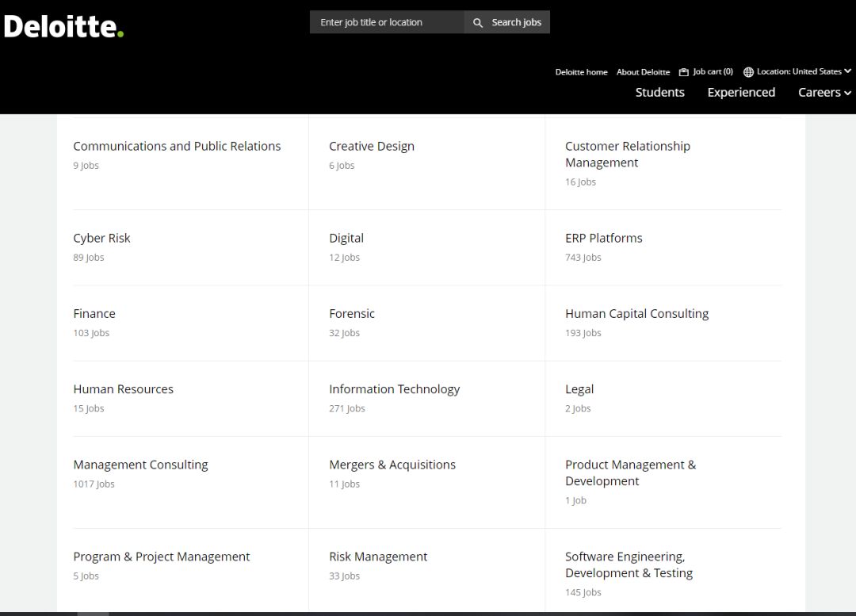Open Communications and Public Relations category
This screenshot has height=616, width=856.
tap(177, 147)
